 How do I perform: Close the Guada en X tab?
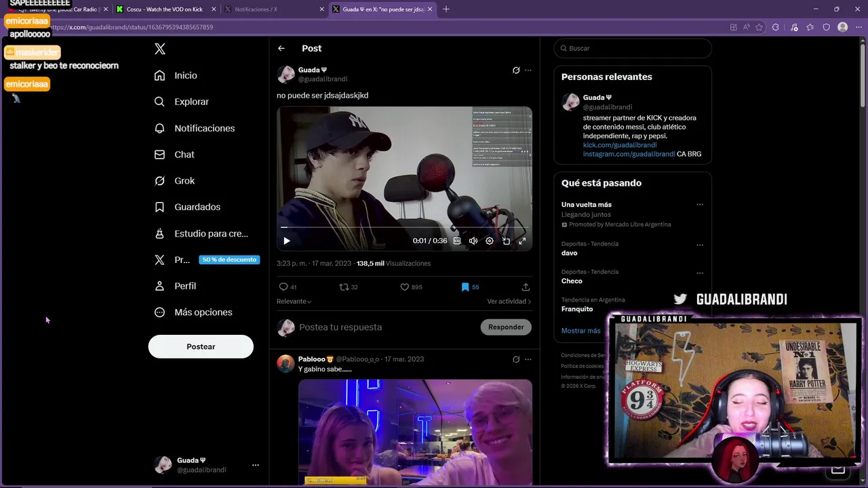pos(430,9)
